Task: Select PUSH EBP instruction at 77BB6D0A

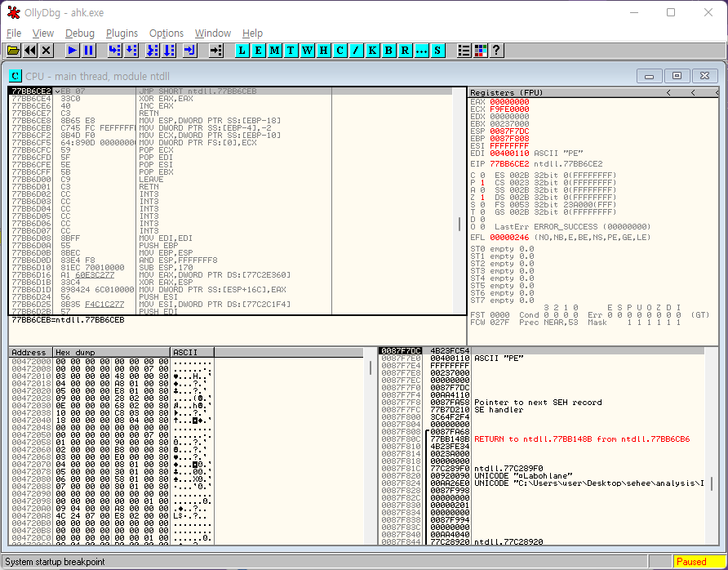Action: pos(230,245)
